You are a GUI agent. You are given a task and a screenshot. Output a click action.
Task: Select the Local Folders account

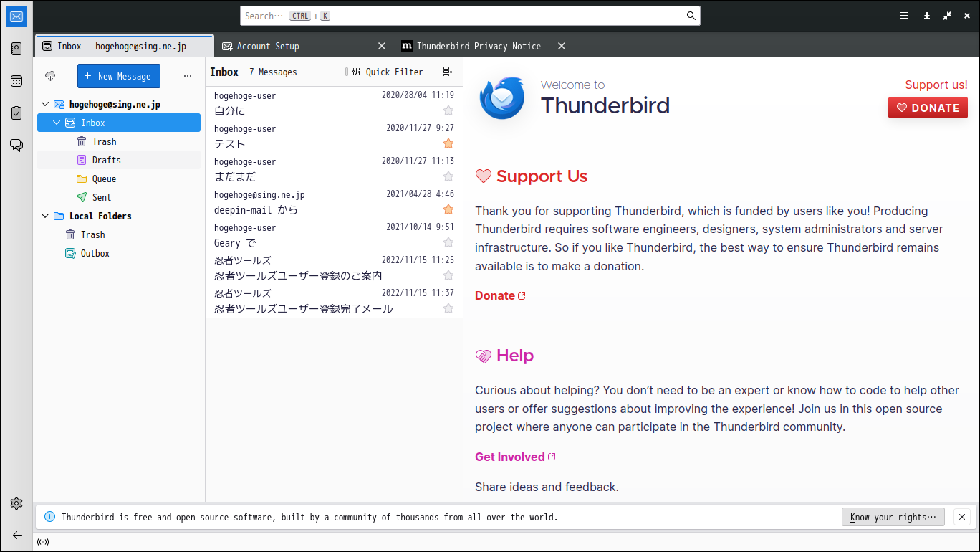[x=119, y=216]
